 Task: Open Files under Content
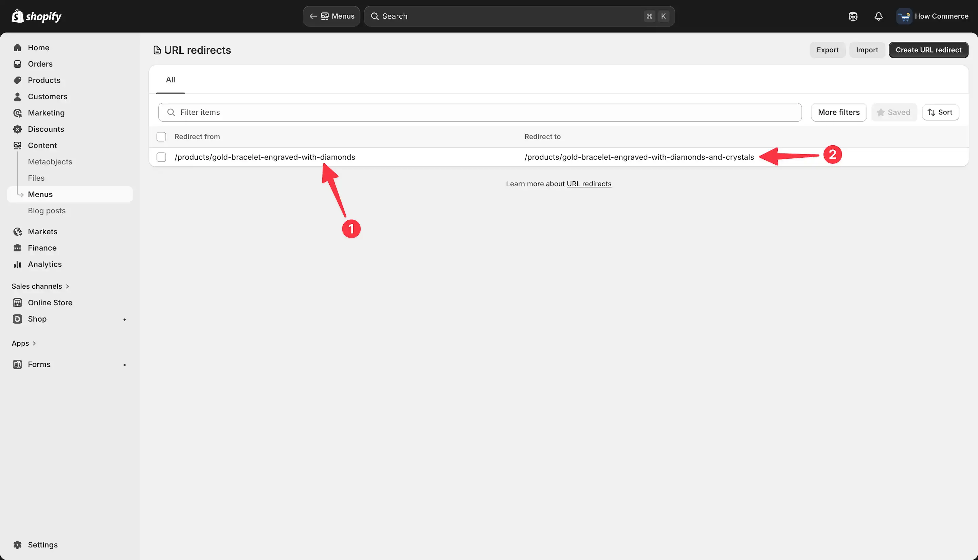[36, 178]
